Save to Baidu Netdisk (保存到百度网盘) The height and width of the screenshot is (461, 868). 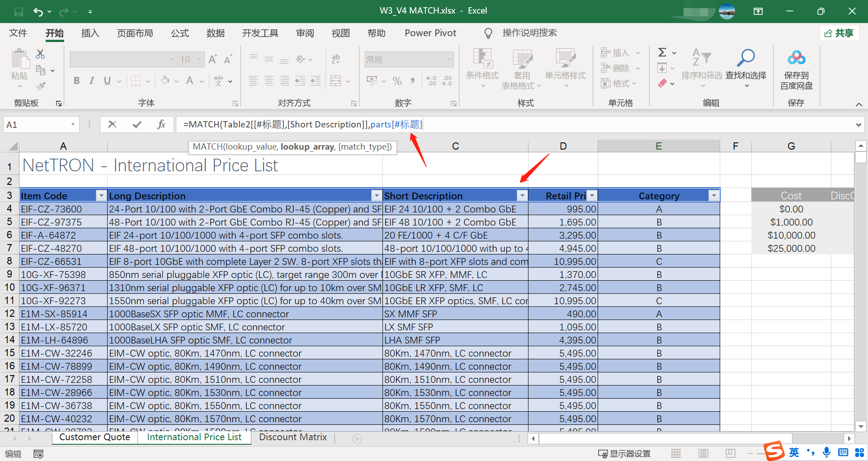coord(796,70)
